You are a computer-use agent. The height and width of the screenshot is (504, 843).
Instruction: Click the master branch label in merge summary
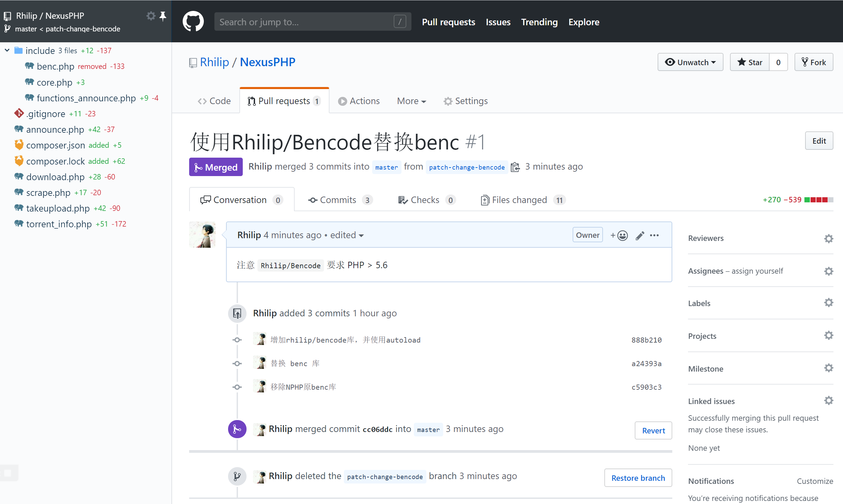click(387, 167)
